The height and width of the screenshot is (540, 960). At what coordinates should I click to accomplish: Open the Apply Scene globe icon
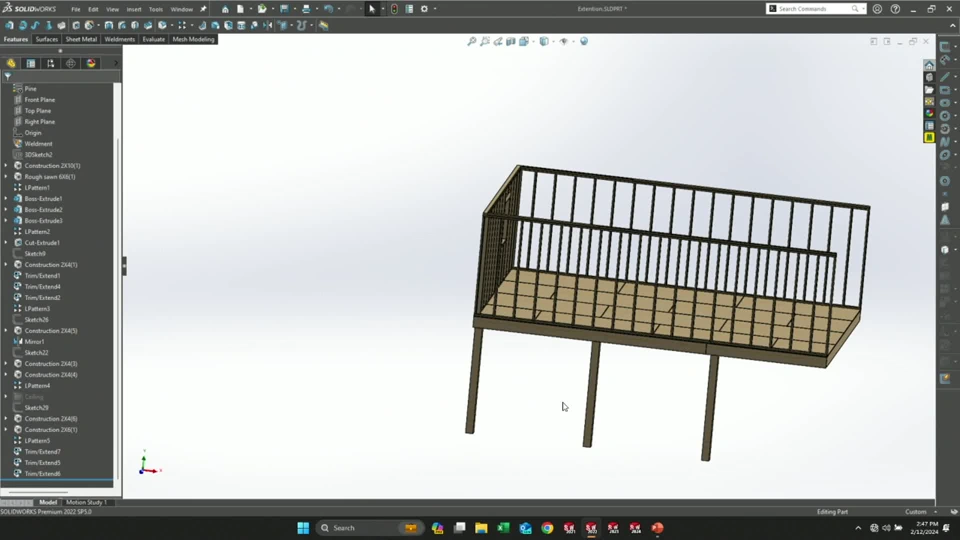pyautogui.click(x=584, y=42)
